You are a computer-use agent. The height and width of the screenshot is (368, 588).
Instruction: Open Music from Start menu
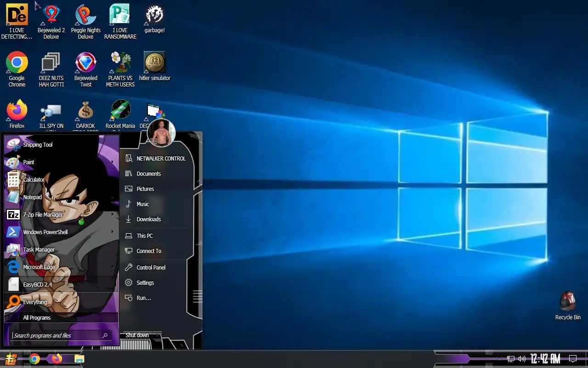pyautogui.click(x=156, y=204)
